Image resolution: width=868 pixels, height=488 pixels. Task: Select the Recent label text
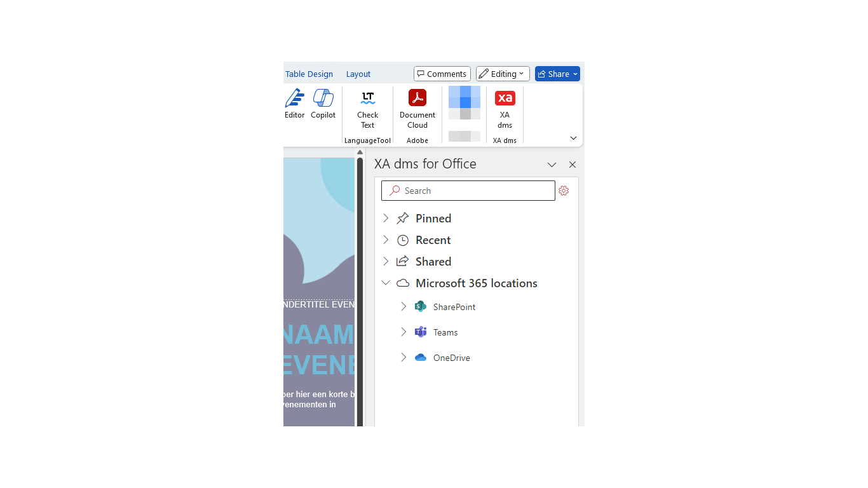pyautogui.click(x=433, y=240)
